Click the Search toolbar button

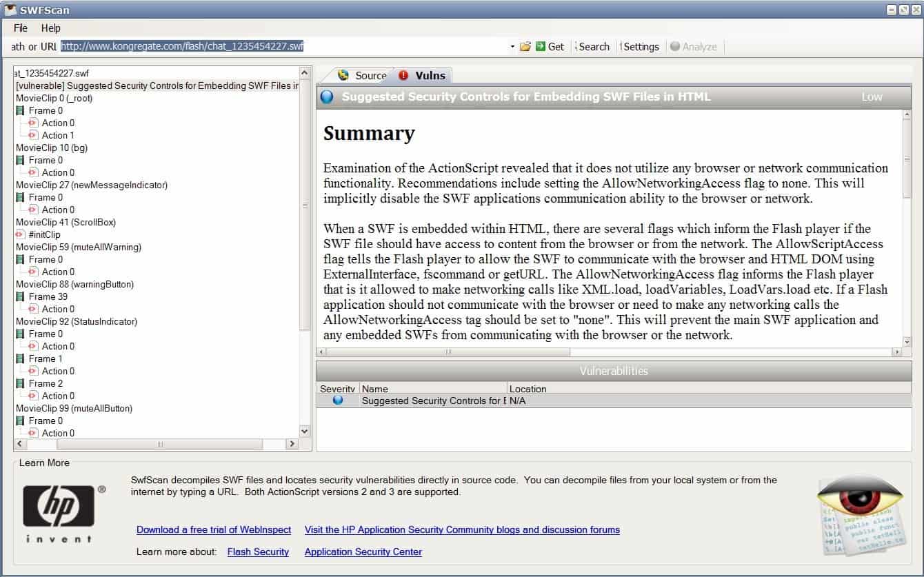tap(594, 46)
